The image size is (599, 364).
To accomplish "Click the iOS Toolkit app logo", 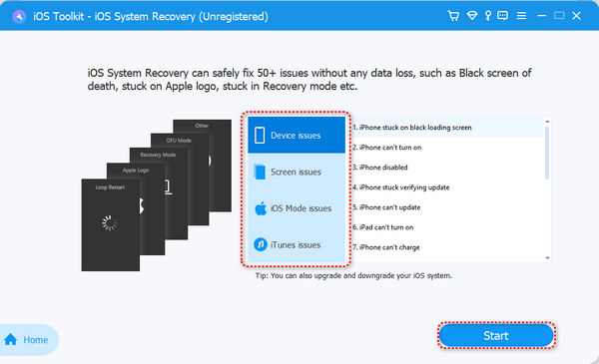I will [x=19, y=16].
